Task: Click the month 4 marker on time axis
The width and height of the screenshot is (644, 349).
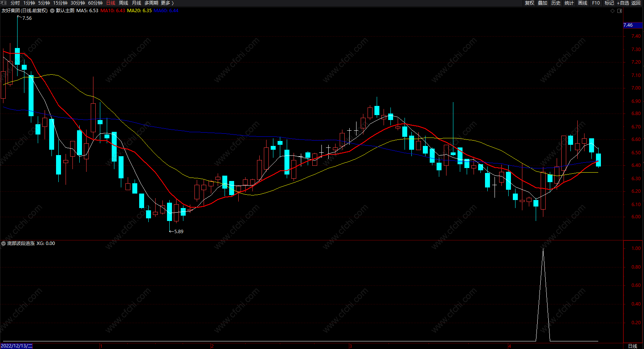Action: pos(509,346)
